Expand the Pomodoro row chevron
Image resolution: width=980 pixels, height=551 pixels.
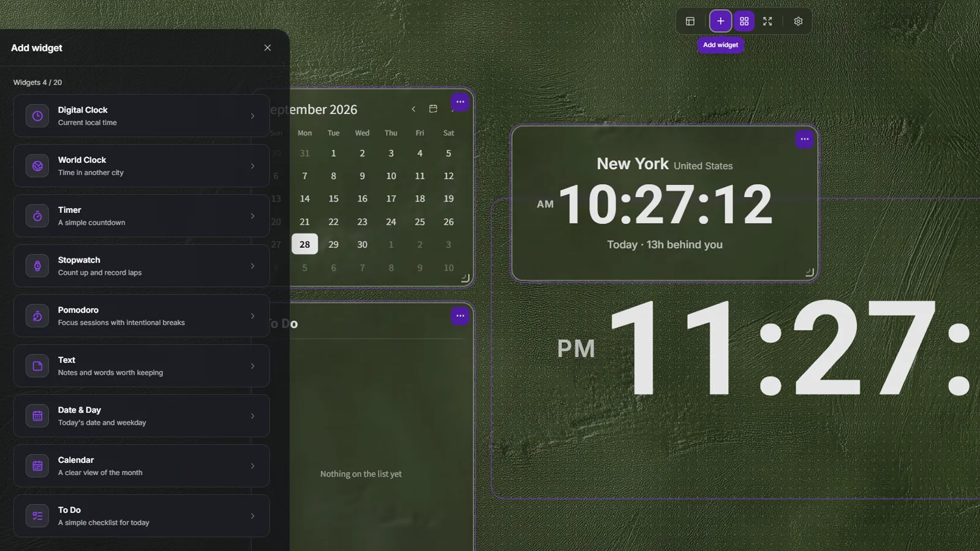pyautogui.click(x=252, y=316)
